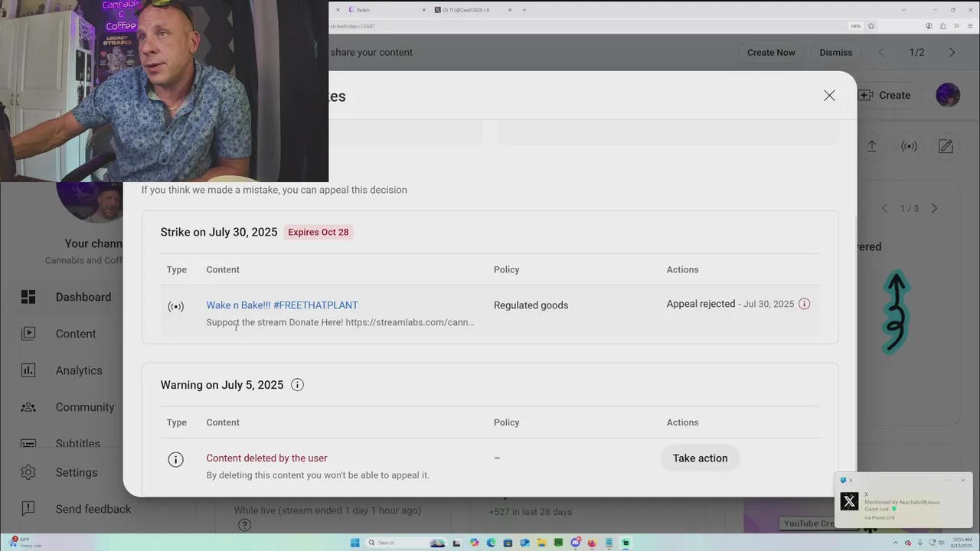
Task: Open the X logo in the notification toast
Action: point(849,501)
